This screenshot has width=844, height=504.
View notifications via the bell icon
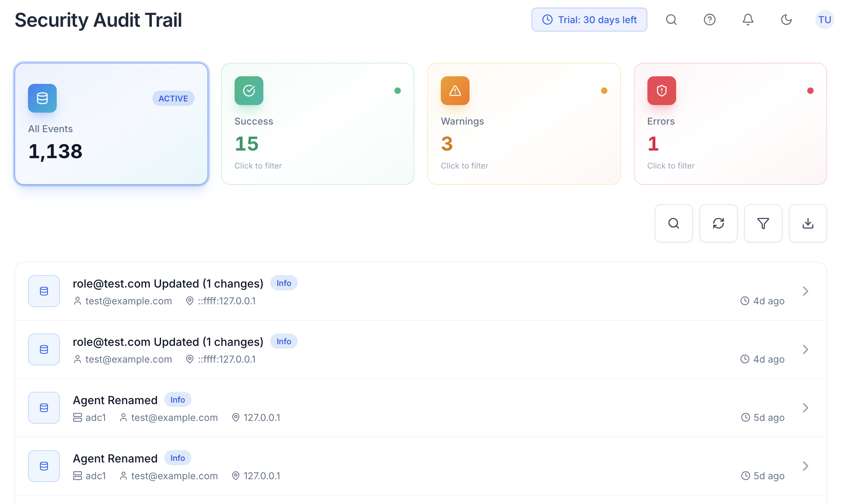pos(748,20)
